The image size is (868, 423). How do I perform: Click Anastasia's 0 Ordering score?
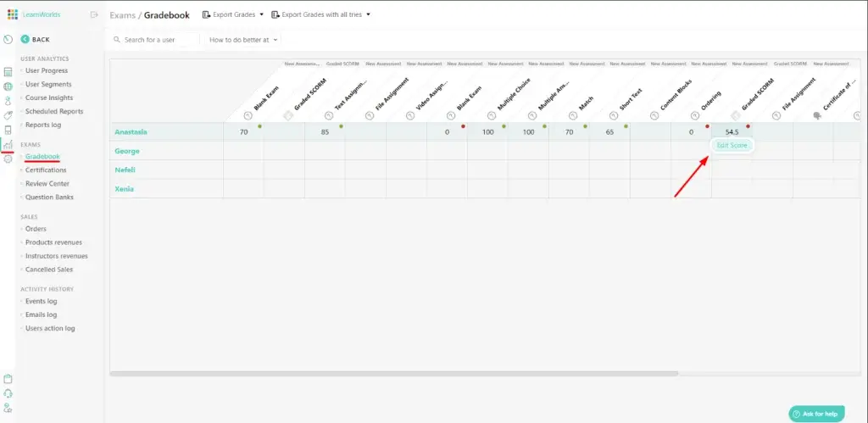pos(691,132)
